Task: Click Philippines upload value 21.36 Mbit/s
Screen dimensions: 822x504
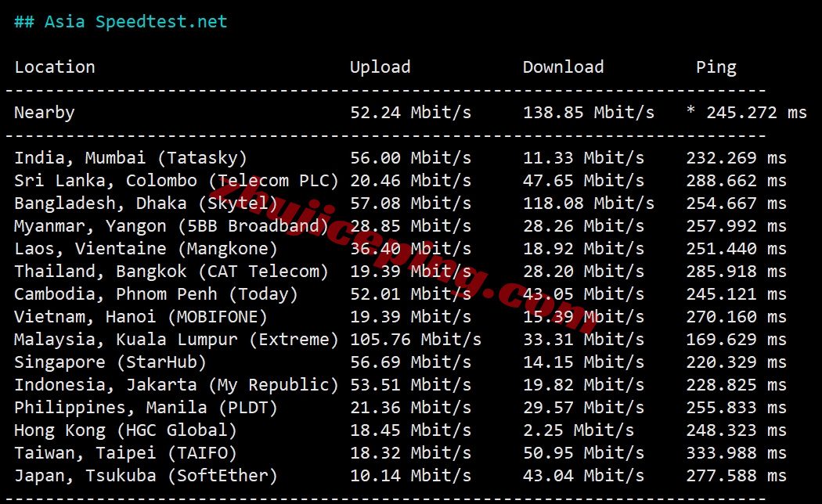Action: 410,408
